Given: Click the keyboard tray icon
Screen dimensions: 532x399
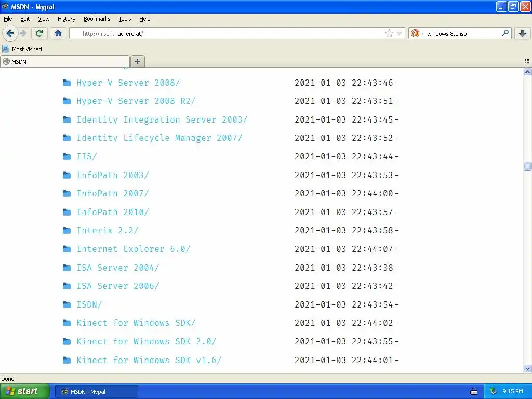Looking at the screenshot, I should click(474, 392).
